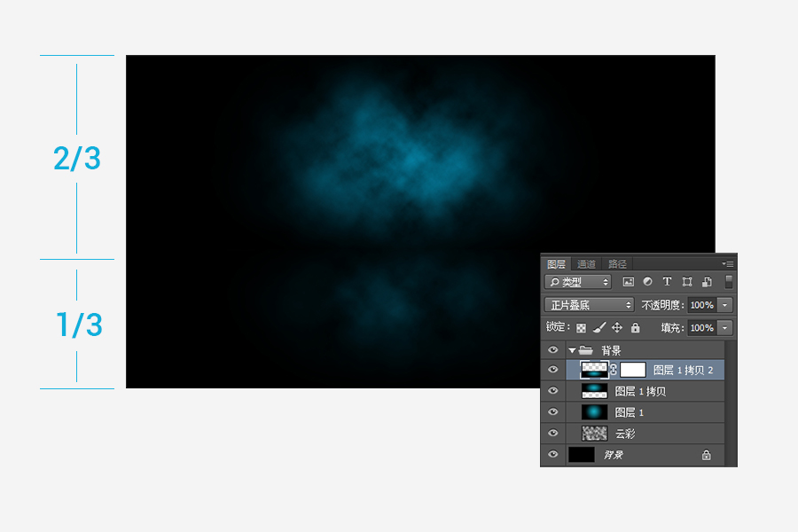Image resolution: width=798 pixels, height=532 pixels.
Task: Enable lock image pixels brush icon
Action: click(x=599, y=328)
